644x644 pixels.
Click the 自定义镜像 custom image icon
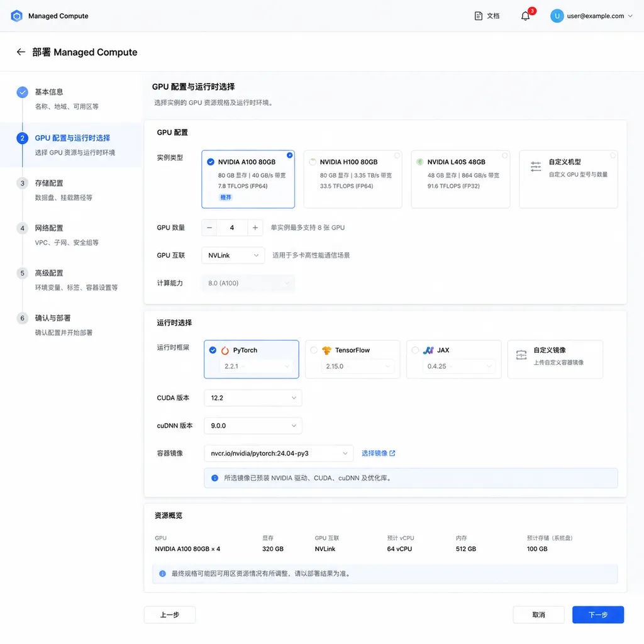(521, 355)
